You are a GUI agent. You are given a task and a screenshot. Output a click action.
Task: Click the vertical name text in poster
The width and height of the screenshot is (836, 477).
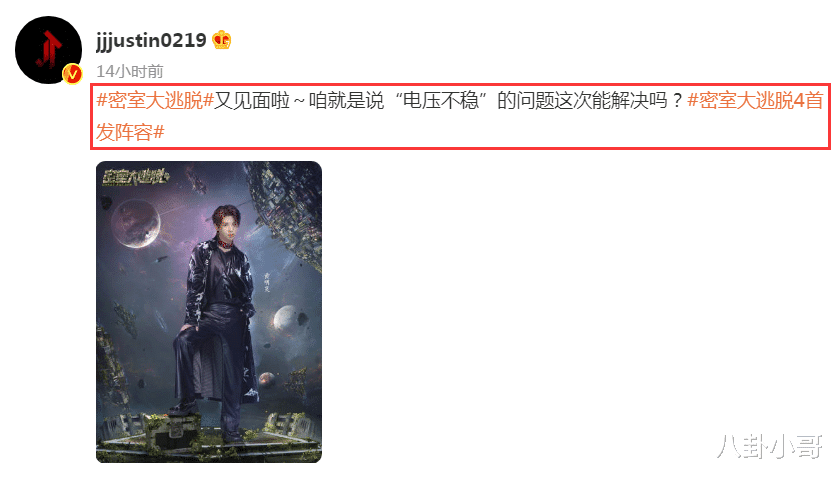[x=267, y=282]
